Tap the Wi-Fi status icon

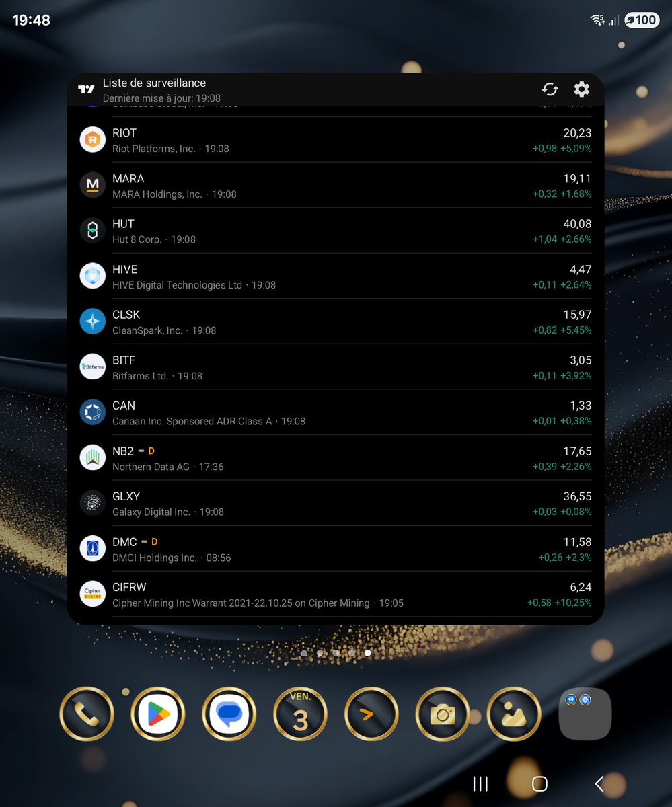pyautogui.click(x=597, y=20)
